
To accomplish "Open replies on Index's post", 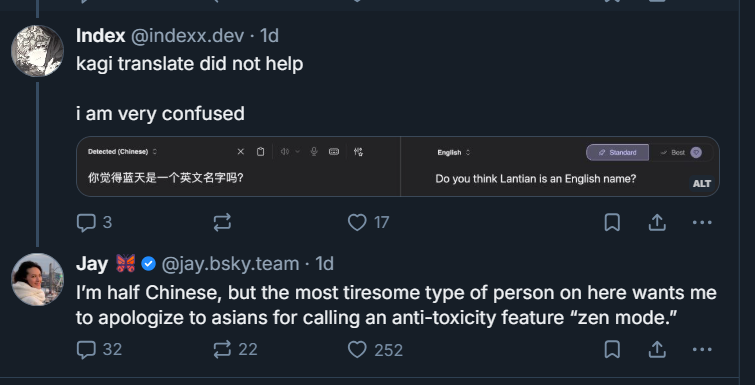I will pyautogui.click(x=94, y=222).
